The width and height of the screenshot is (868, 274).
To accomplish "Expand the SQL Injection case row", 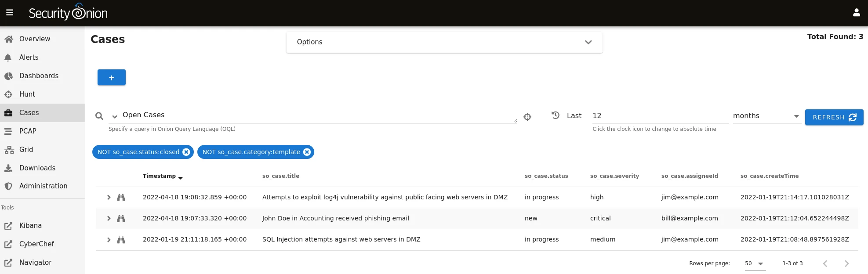I will 109,240.
